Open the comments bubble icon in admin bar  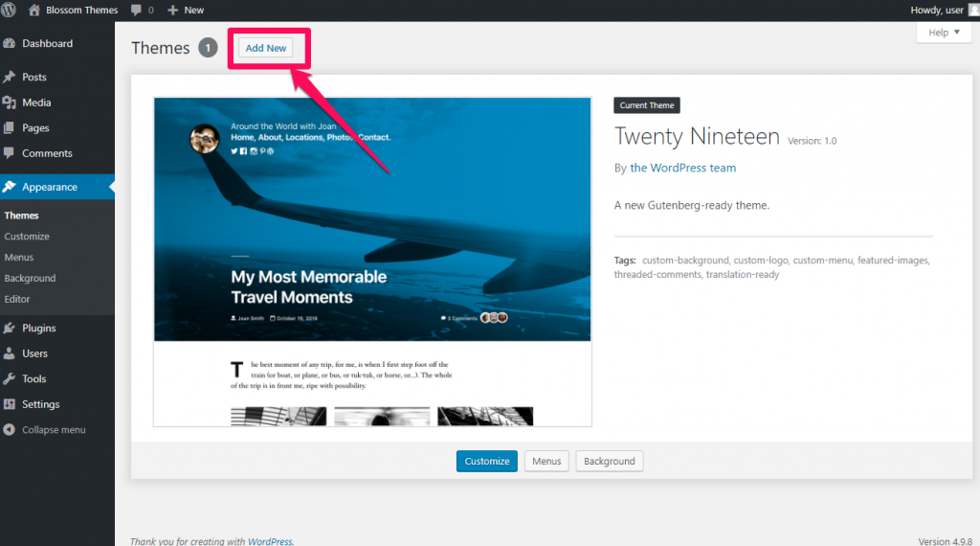pyautogui.click(x=136, y=10)
